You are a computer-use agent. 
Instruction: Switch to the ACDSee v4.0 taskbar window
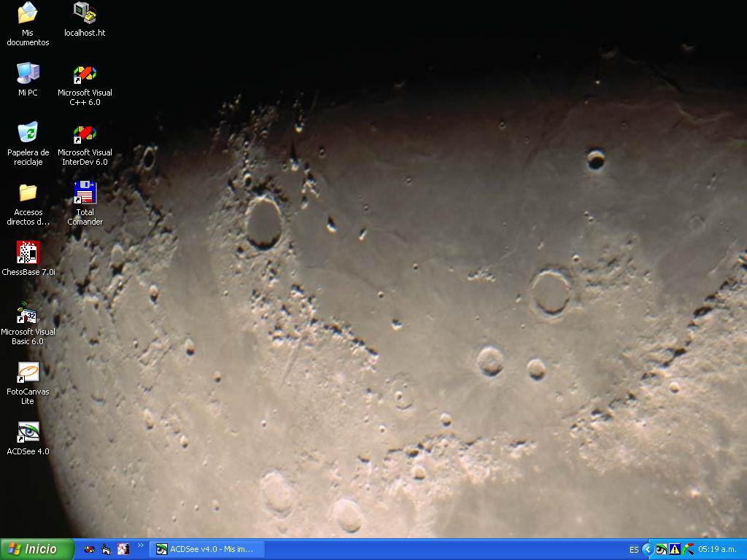tap(207, 549)
